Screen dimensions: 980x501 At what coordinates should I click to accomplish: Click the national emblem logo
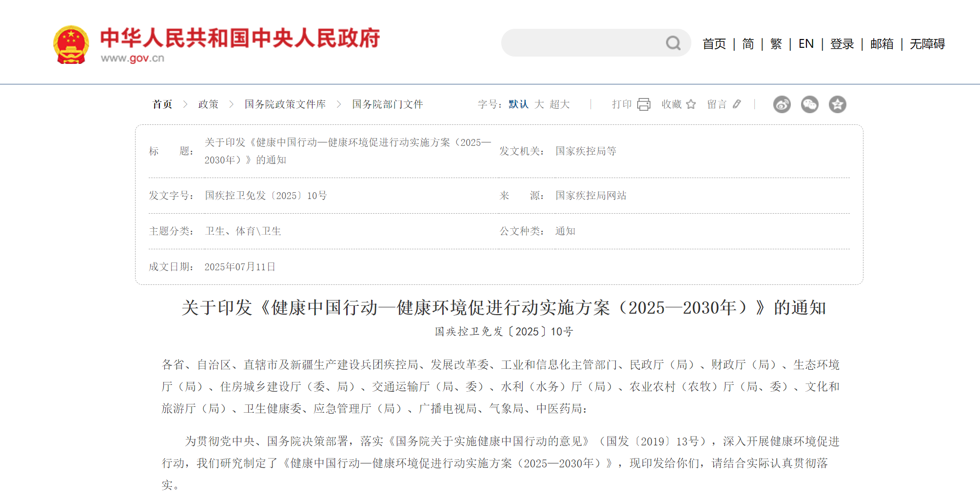[x=71, y=45]
